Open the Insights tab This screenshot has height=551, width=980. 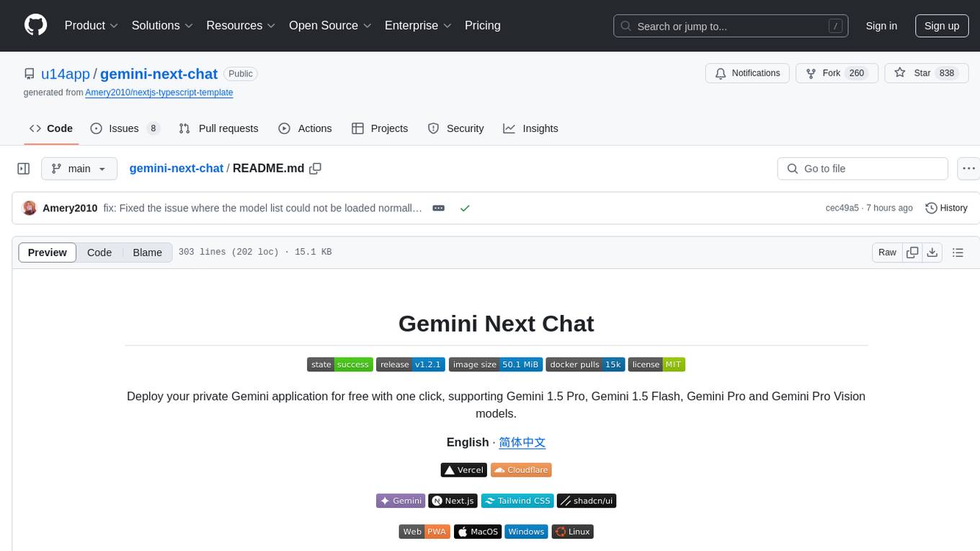coord(530,128)
